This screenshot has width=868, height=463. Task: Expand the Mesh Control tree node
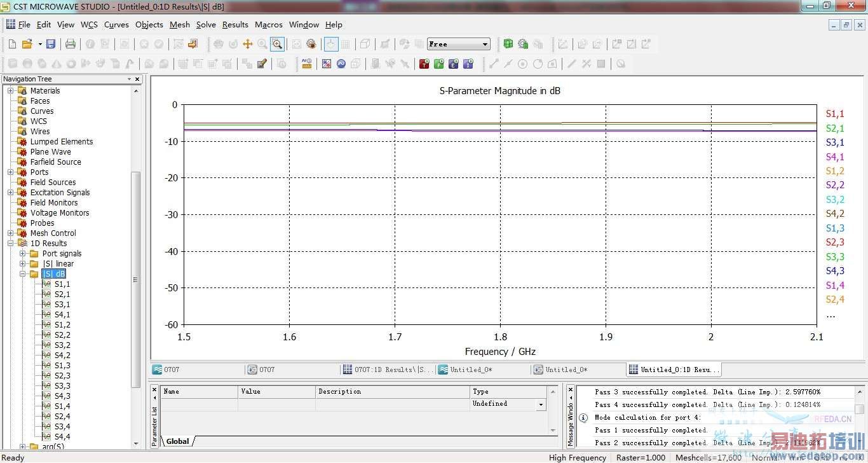click(x=11, y=233)
